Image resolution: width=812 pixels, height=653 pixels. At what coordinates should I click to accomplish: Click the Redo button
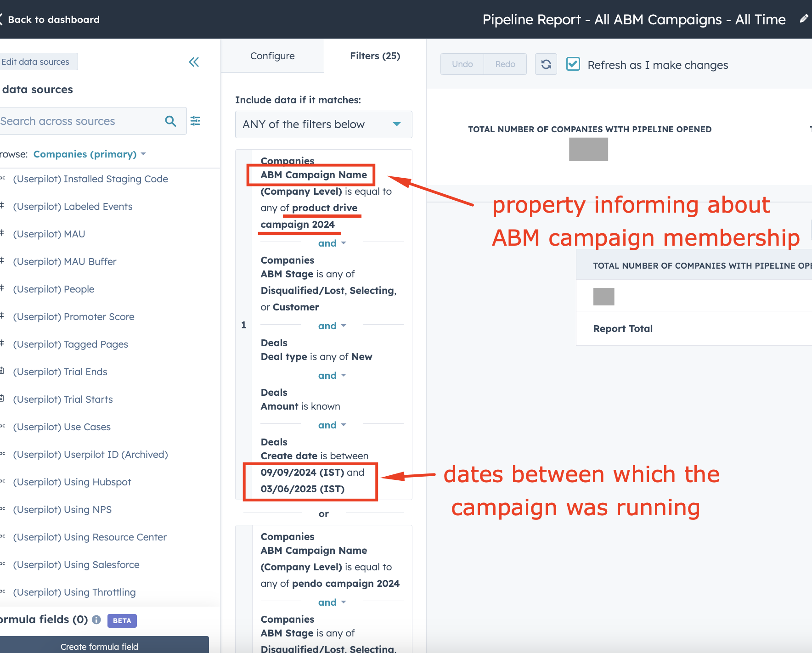[x=505, y=64]
